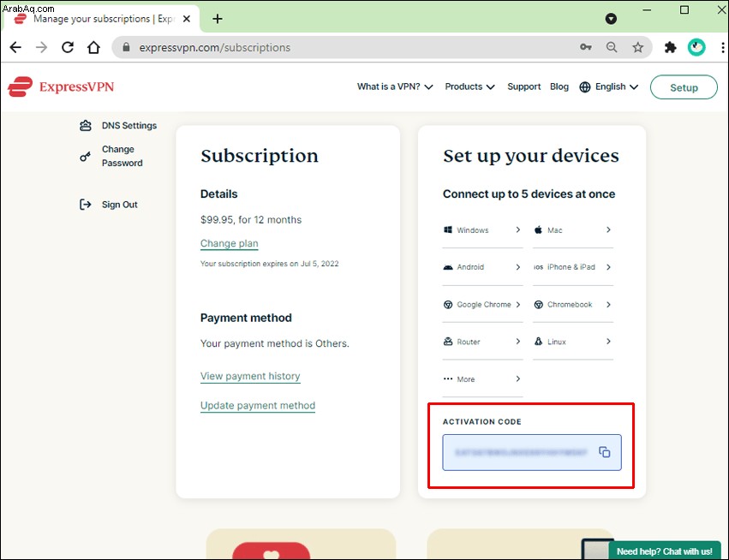Click the browser forward arrow
Screen dimensions: 729x560
[41, 47]
